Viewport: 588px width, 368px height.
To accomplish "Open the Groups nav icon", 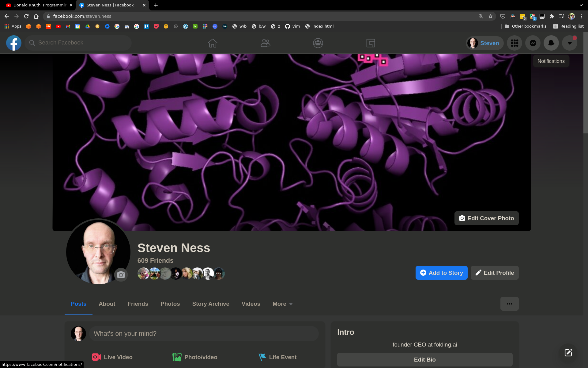I will click(x=318, y=43).
